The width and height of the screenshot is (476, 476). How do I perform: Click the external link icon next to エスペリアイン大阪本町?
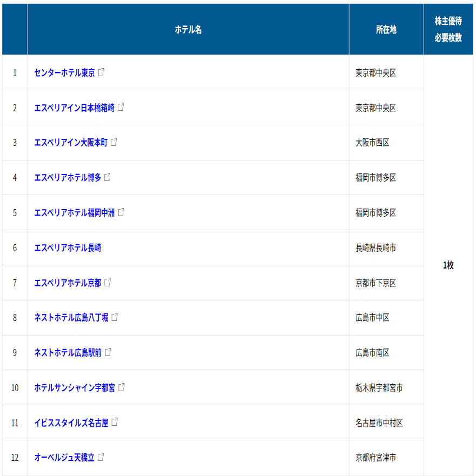coord(115,142)
